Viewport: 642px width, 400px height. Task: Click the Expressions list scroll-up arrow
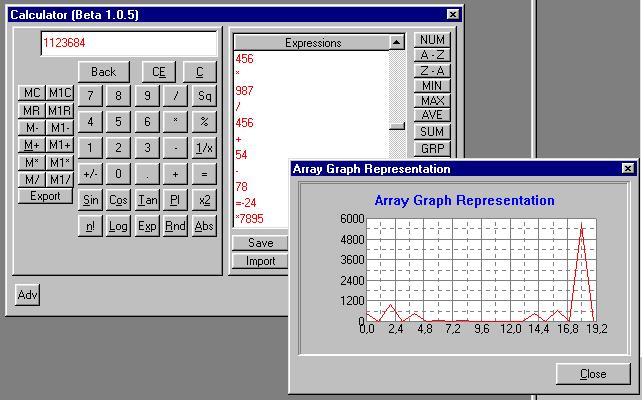(x=397, y=42)
